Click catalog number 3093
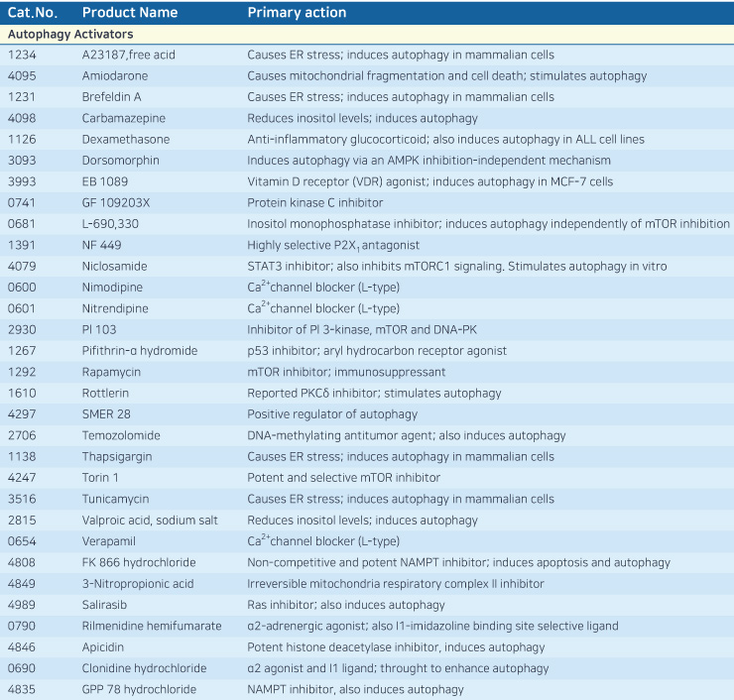The width and height of the screenshot is (734, 700). (x=22, y=161)
